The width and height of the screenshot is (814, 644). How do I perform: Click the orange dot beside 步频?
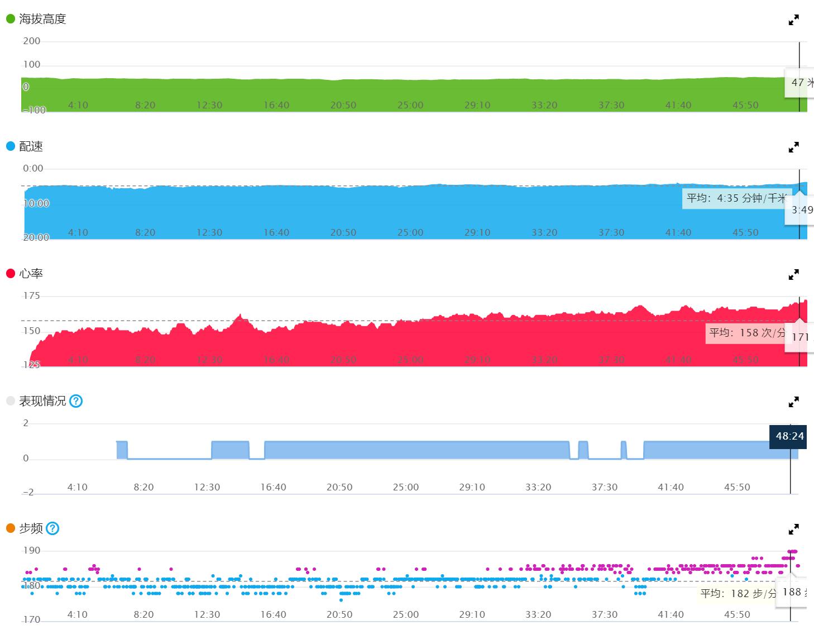click(11, 528)
